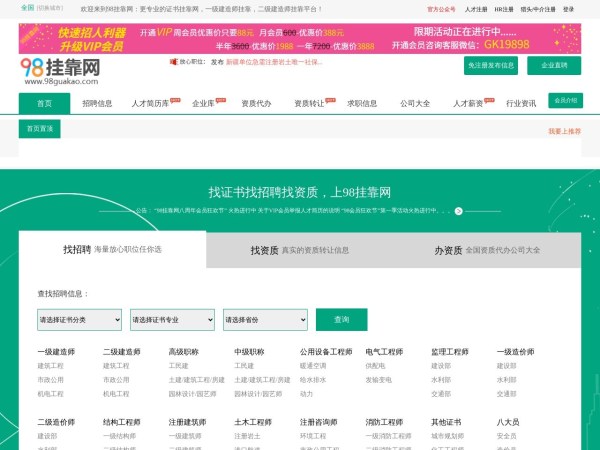Open the 会员介绍 button in the nav bar

pyautogui.click(x=565, y=100)
